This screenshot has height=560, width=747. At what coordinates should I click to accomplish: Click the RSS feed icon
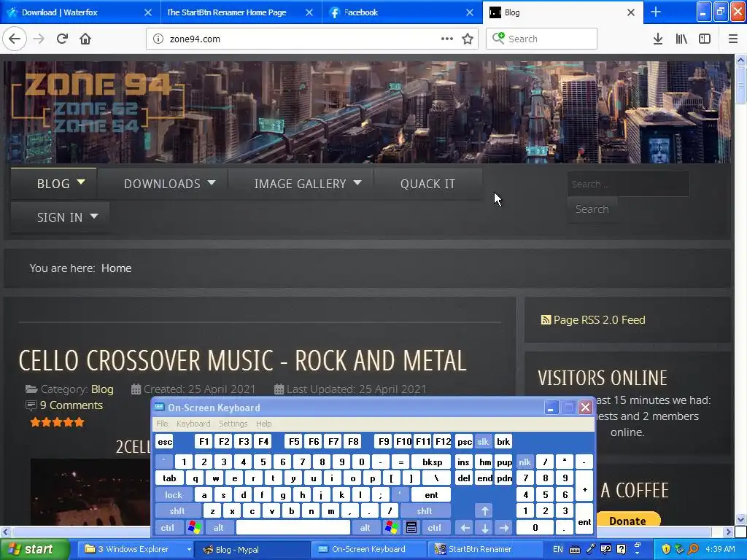546,320
